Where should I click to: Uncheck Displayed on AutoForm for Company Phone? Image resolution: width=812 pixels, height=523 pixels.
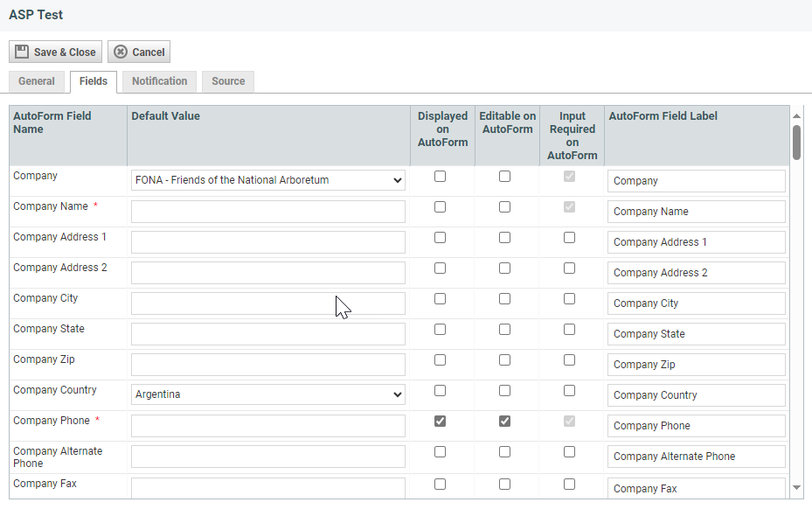pos(440,421)
